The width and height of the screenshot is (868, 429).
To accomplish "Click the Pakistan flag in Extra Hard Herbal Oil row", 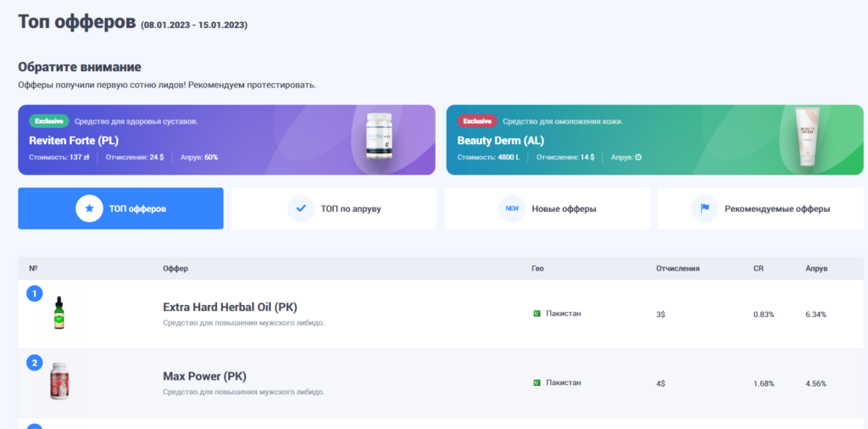I will [x=537, y=314].
